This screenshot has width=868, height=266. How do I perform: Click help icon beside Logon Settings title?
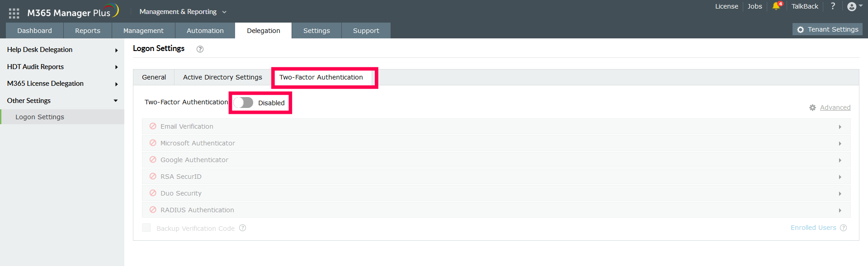pos(200,49)
